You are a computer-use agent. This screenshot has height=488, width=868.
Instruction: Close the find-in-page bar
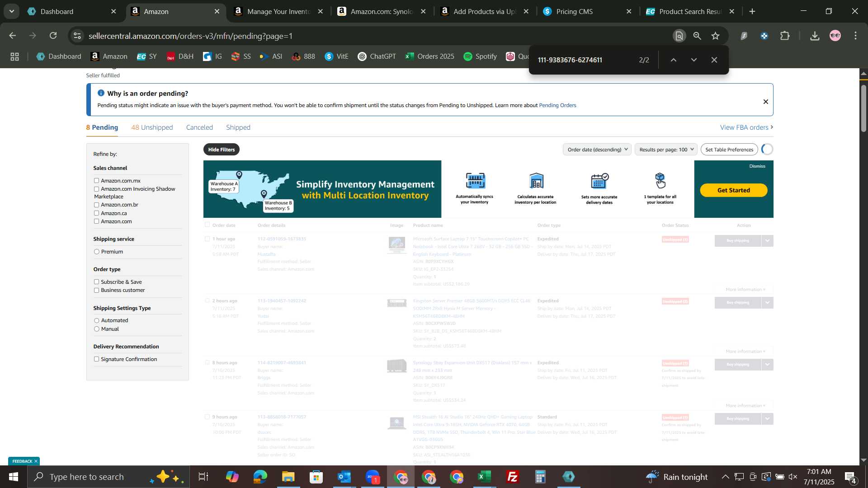pyautogui.click(x=714, y=60)
